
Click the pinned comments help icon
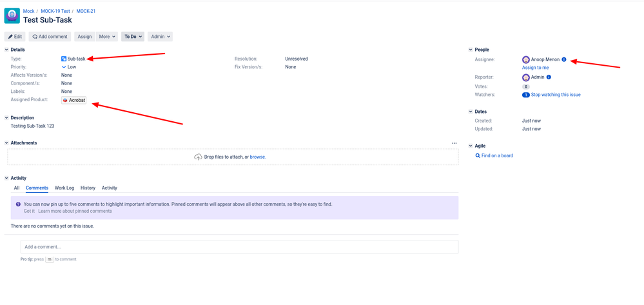pos(18,204)
